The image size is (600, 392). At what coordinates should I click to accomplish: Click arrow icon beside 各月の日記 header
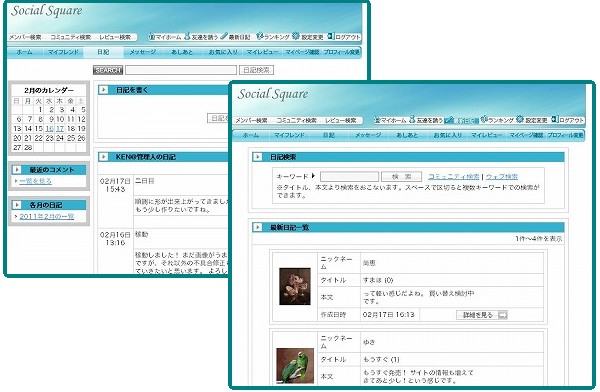(17, 205)
